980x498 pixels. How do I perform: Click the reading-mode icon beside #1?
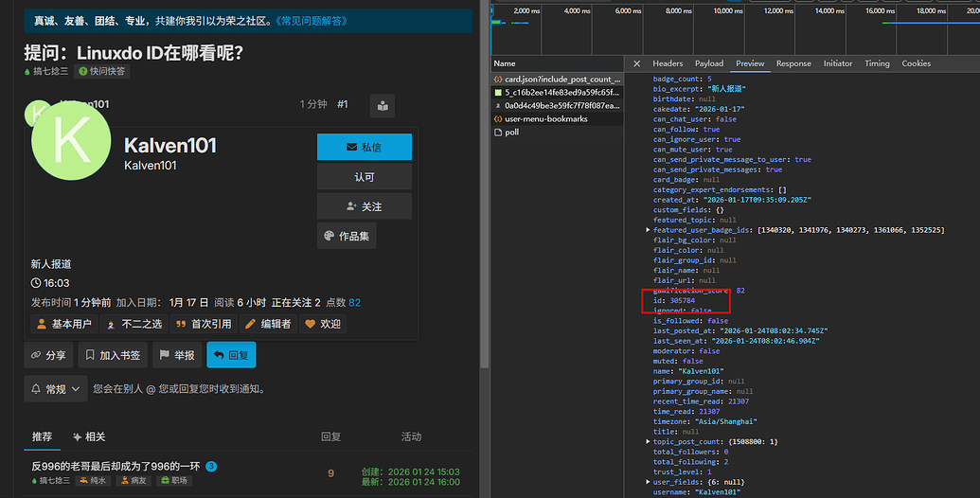click(x=383, y=106)
